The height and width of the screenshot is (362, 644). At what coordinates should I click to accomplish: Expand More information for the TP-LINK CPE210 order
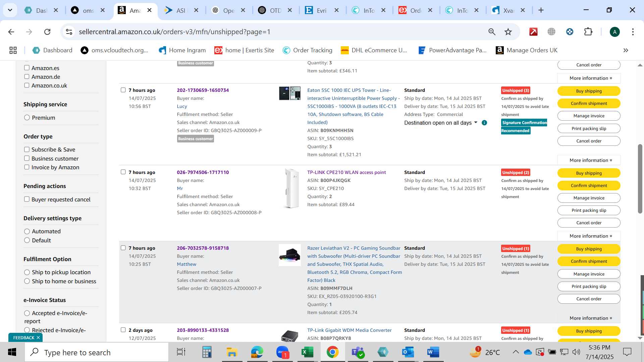tap(589, 236)
